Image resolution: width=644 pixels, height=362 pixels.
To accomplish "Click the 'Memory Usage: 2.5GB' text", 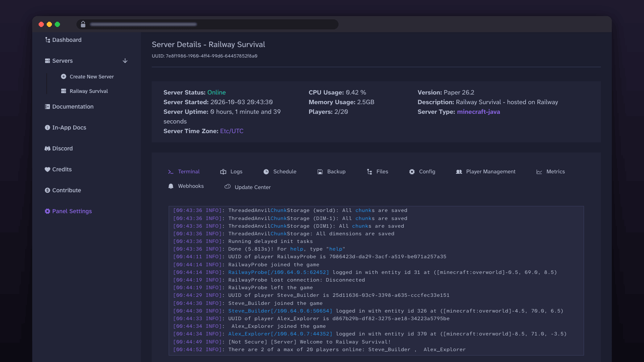I will (341, 102).
